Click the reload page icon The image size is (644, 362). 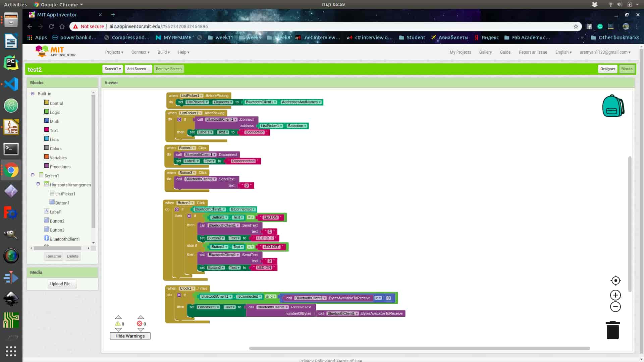(x=51, y=26)
